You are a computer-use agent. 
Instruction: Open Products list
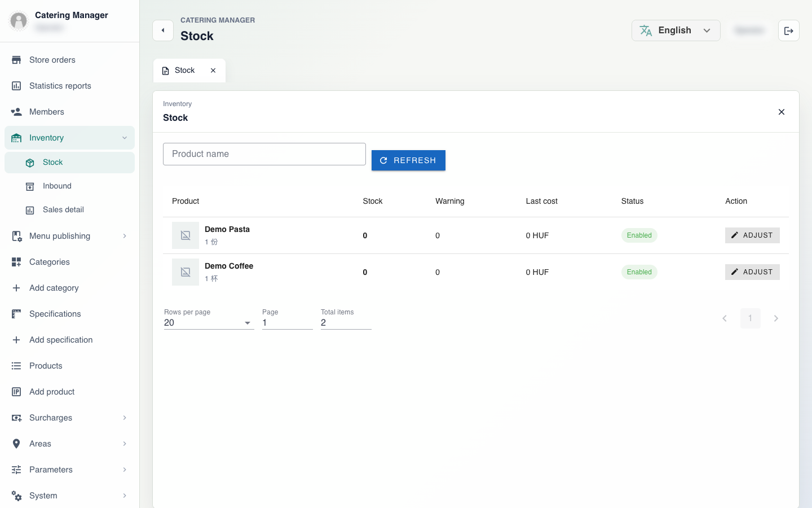click(69, 366)
